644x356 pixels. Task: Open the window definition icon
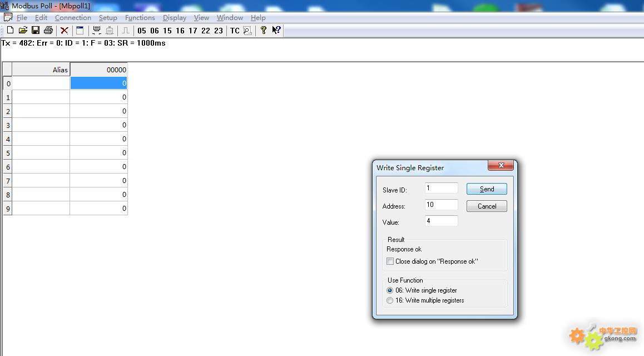coord(80,31)
